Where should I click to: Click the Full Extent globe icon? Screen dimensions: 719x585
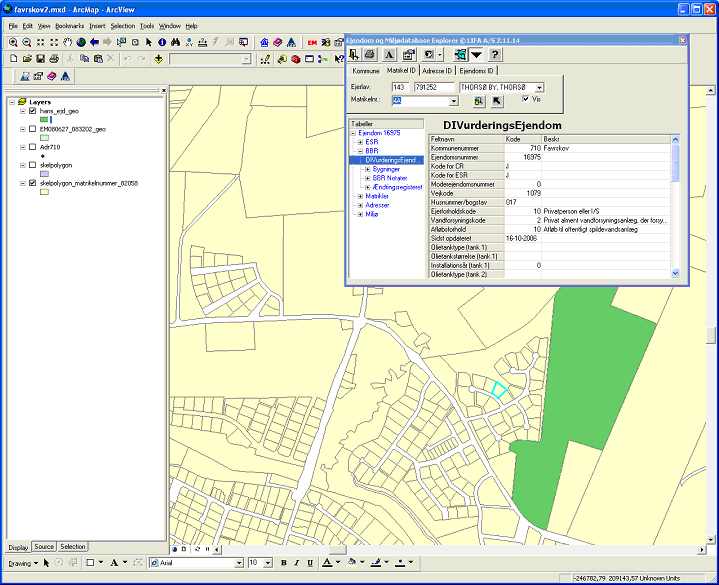80,42
